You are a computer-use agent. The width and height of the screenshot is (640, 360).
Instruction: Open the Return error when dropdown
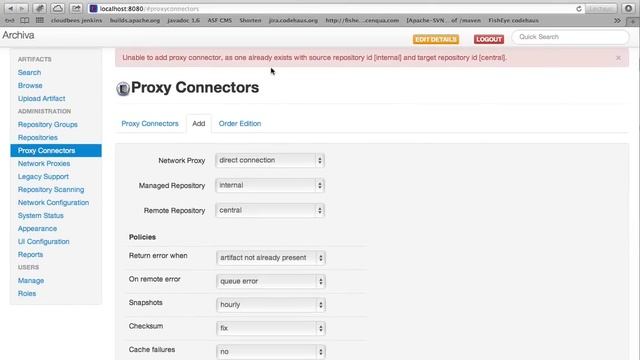tap(271, 258)
